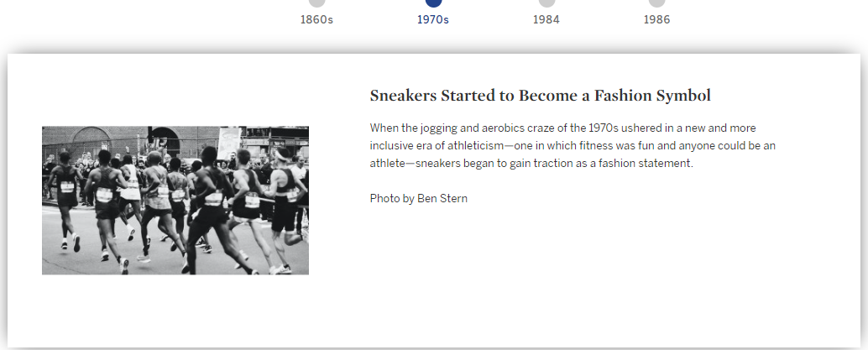This screenshot has height=350, width=868.
Task: Click the highlighted 1970s label
Action: (433, 20)
